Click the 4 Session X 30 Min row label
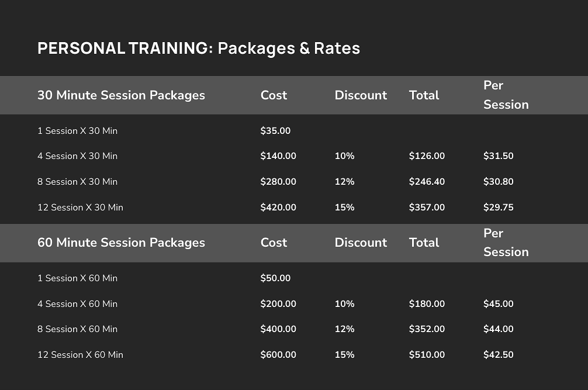This screenshot has height=390, width=588. coord(78,156)
